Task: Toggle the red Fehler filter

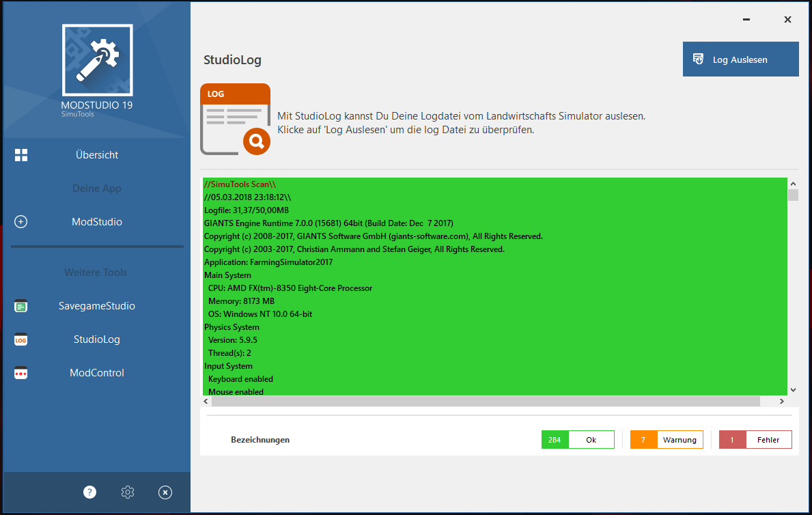Action: 755,440
